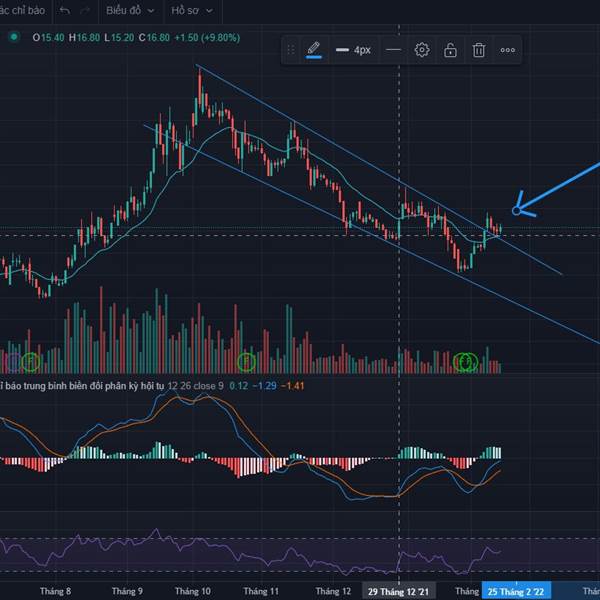Click the Tháng 12 time axis label
Image resolution: width=600 pixels, height=600 pixels.
pyautogui.click(x=333, y=591)
